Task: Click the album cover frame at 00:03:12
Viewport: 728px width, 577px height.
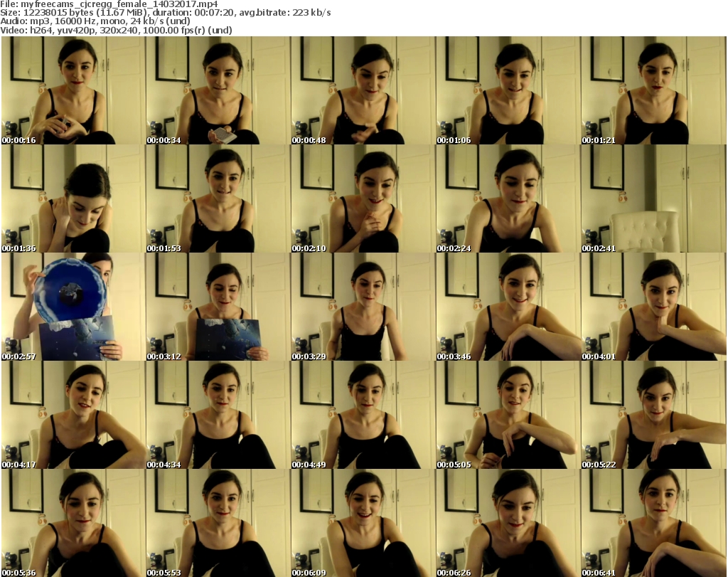Action: 218,307
